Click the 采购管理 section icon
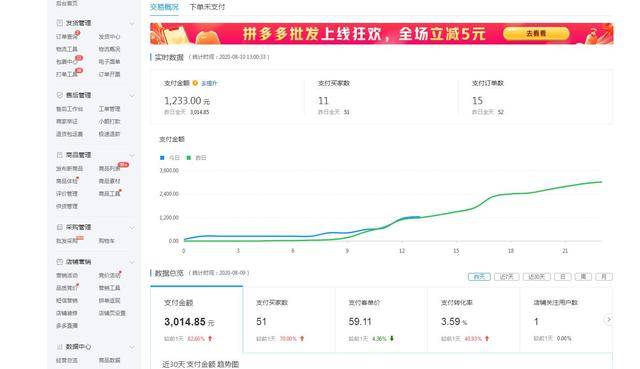Image resolution: width=640 pixels, height=369 pixels. pyautogui.click(x=60, y=227)
